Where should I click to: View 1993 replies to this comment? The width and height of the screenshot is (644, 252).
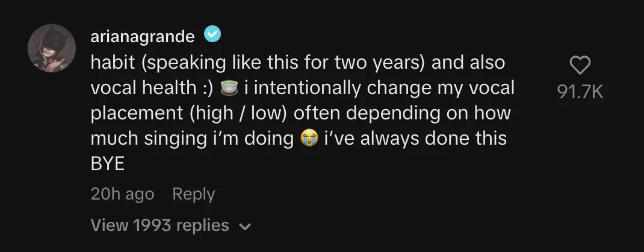tap(159, 225)
